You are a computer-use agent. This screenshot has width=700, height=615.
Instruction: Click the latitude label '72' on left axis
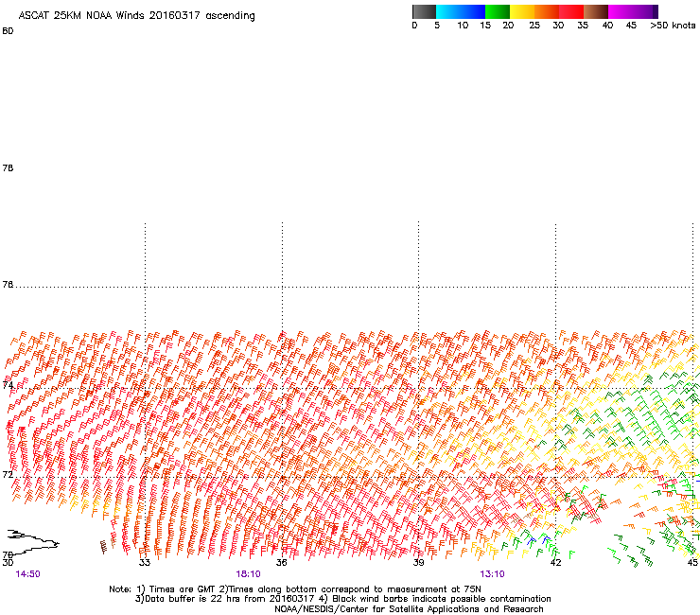[x=8, y=474]
